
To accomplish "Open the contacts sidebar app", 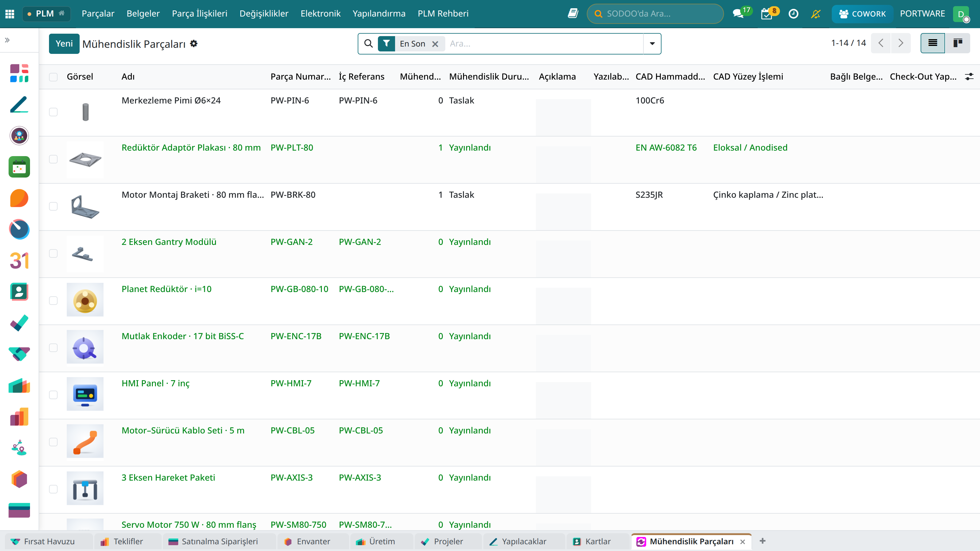I will pyautogui.click(x=19, y=292).
